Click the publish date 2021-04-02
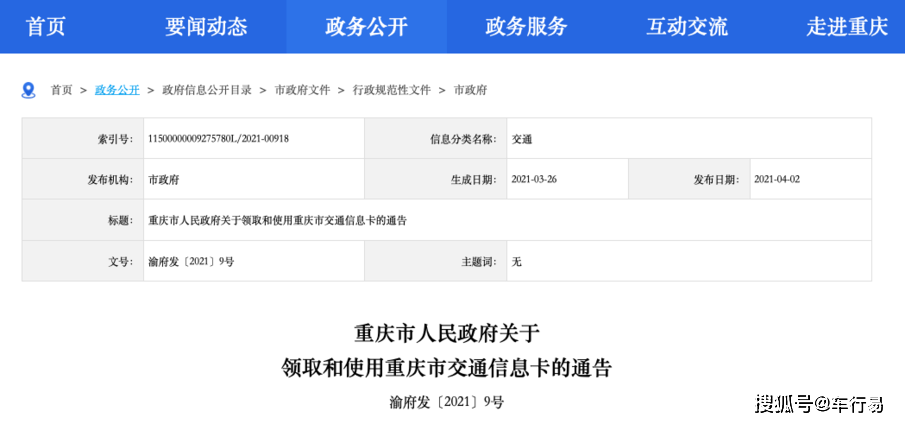905x424 pixels. coord(777,179)
